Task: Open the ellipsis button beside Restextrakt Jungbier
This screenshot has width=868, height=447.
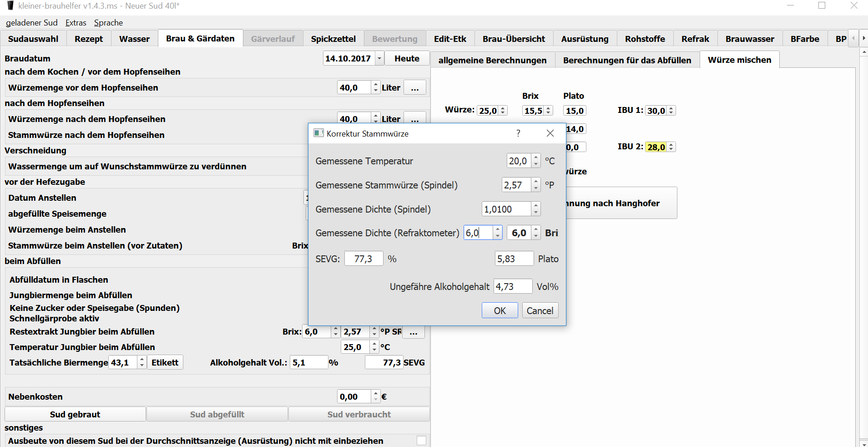Action: tap(413, 332)
